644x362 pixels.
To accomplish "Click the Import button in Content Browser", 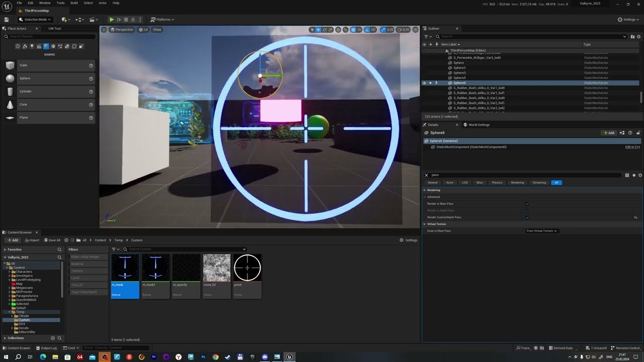I will click(x=32, y=240).
